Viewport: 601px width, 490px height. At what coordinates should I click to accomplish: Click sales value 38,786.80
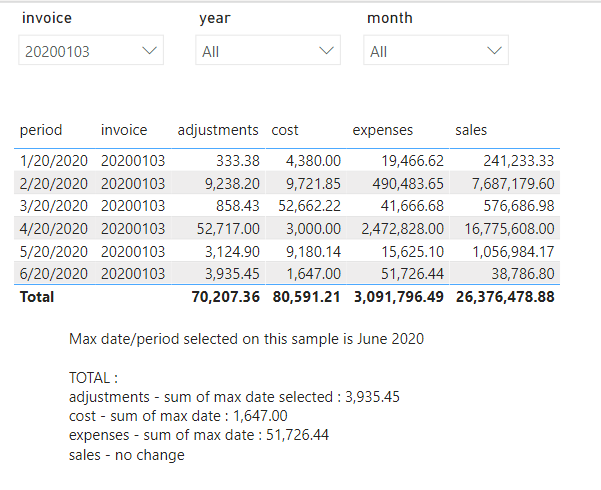(523, 274)
